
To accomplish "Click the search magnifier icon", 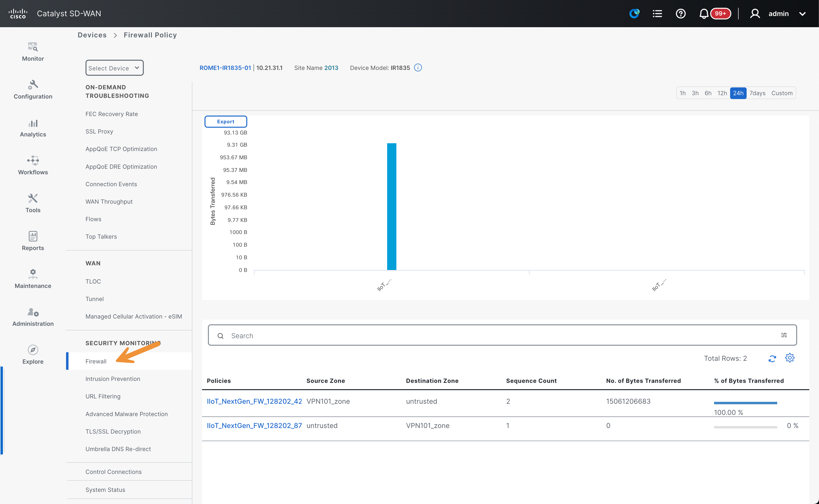I will 221,336.
